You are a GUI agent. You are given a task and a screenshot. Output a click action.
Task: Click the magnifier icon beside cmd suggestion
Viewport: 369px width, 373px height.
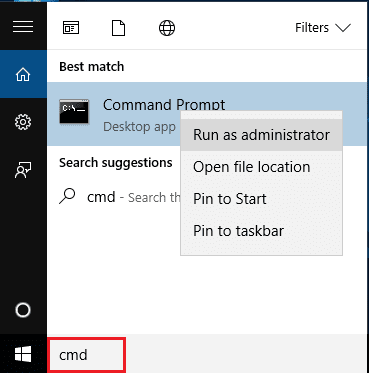tap(67, 196)
